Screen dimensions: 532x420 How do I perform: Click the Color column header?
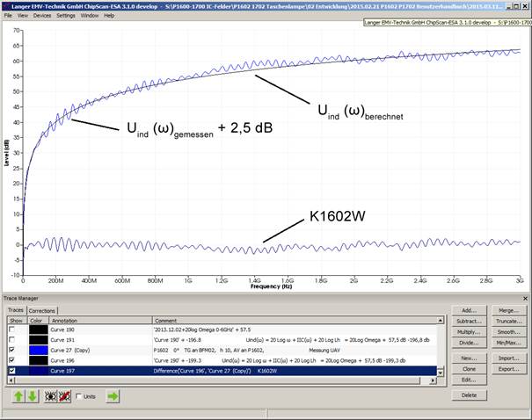(x=37, y=321)
